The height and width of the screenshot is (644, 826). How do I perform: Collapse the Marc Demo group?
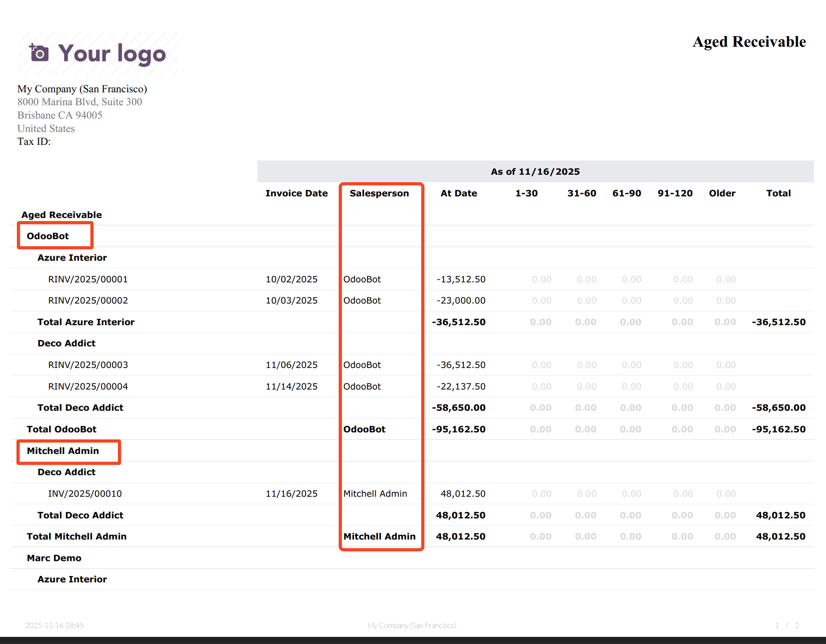click(x=54, y=558)
